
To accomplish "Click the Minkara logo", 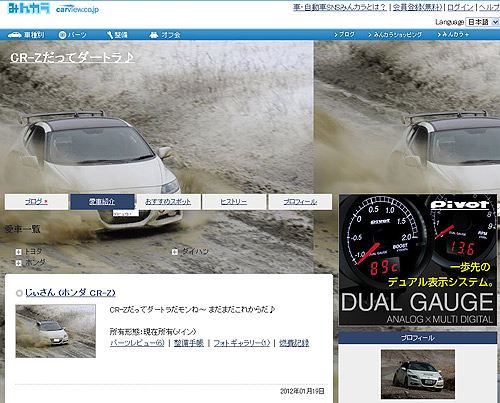I will point(29,8).
